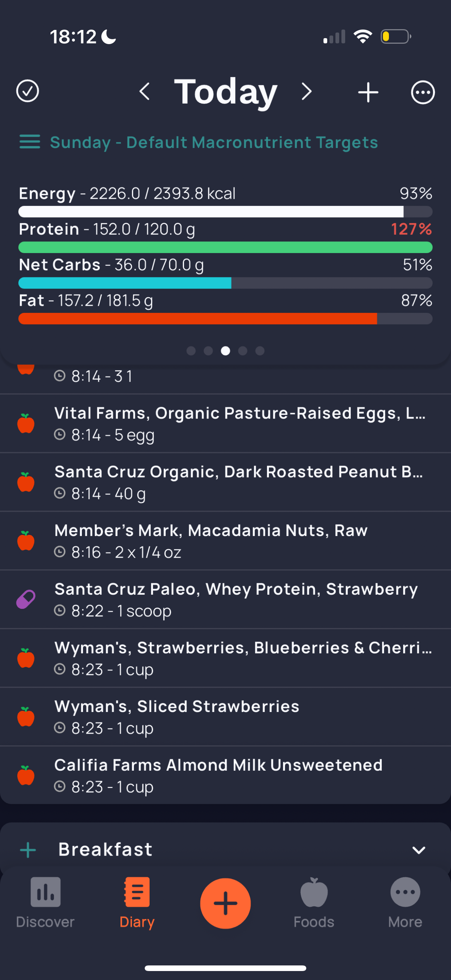Tap the Energy progress bar
The width and height of the screenshot is (451, 980).
[x=225, y=212]
